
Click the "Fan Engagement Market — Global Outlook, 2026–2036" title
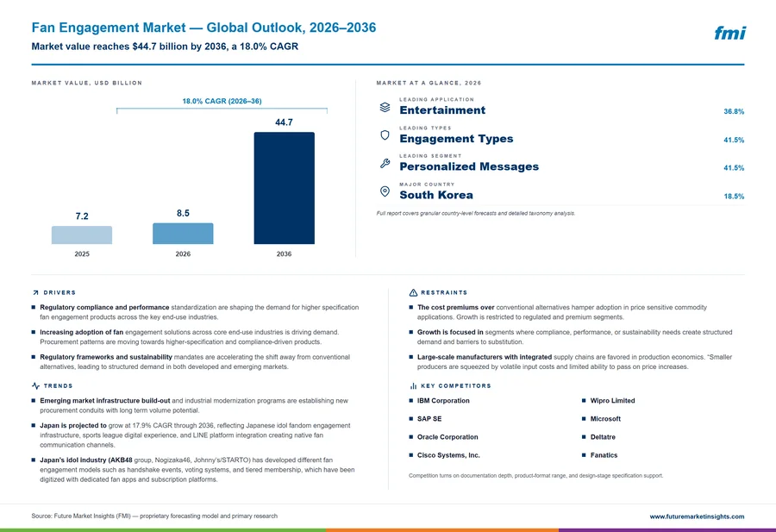point(203,28)
